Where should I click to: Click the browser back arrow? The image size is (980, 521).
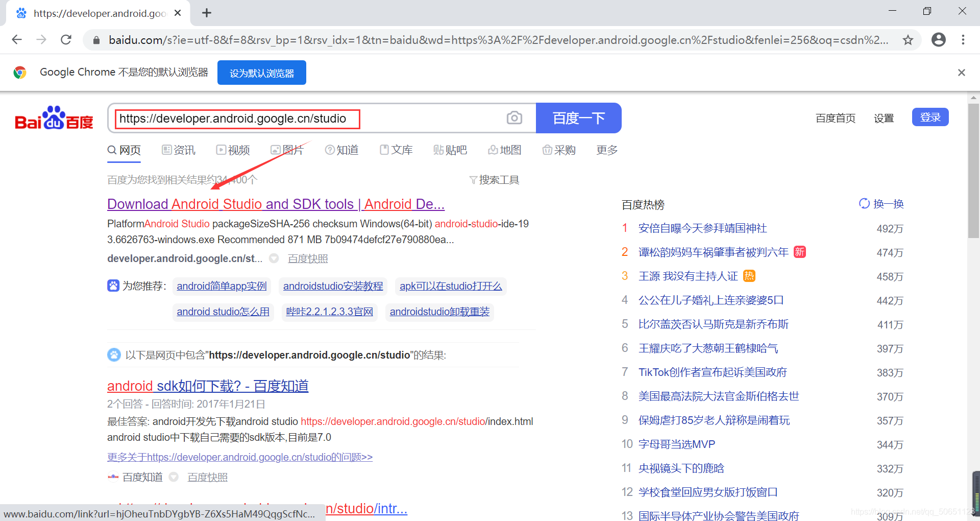tap(17, 40)
